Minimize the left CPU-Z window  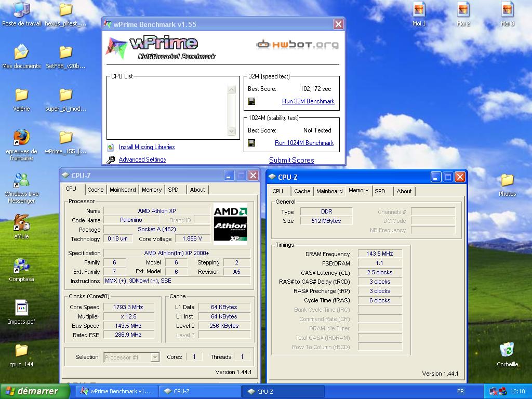(229, 176)
